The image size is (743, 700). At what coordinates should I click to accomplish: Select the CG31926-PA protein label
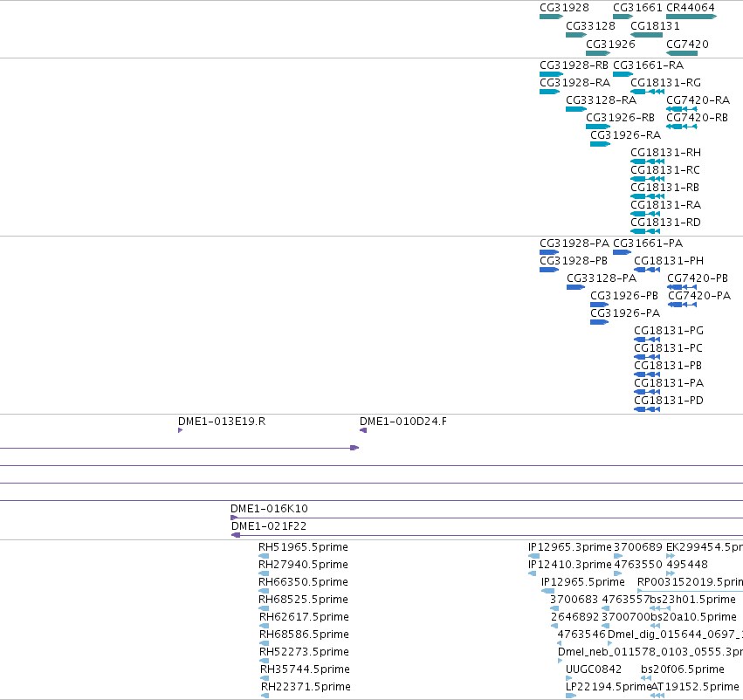click(x=625, y=313)
